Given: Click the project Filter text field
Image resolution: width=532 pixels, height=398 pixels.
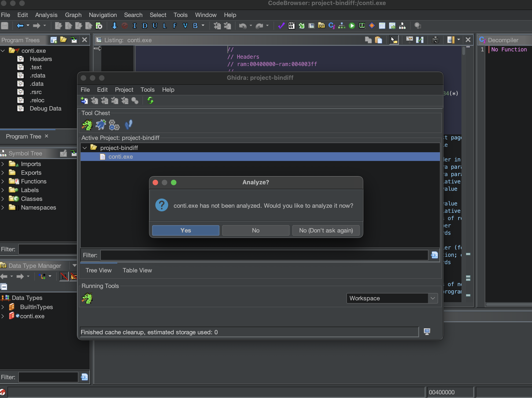Looking at the screenshot, I should tap(264, 255).
